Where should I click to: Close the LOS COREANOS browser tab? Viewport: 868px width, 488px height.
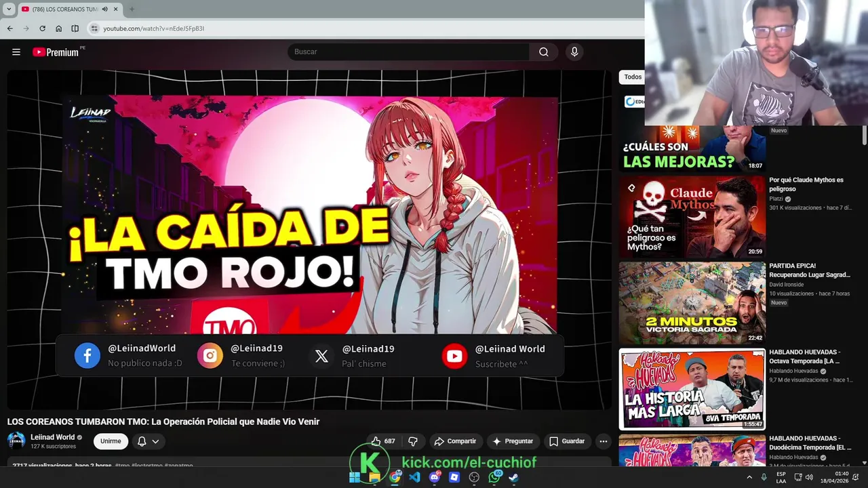pyautogui.click(x=115, y=9)
